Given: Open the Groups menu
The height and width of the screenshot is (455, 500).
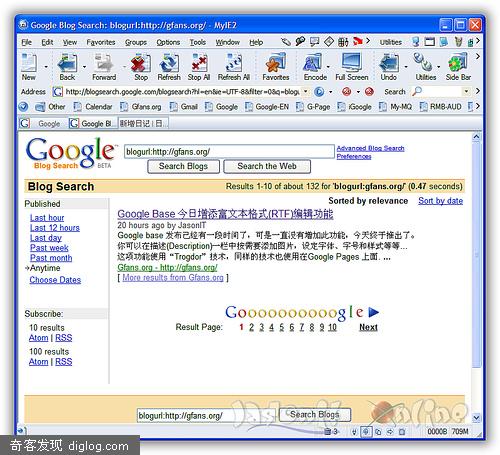Looking at the screenshot, I should pyautogui.click(x=136, y=42).
